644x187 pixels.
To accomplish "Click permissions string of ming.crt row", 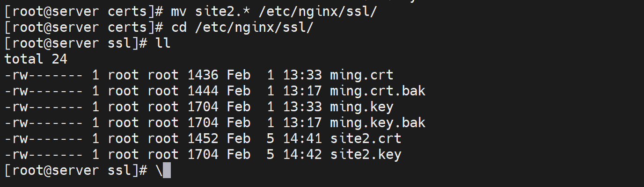I will click(x=44, y=75).
